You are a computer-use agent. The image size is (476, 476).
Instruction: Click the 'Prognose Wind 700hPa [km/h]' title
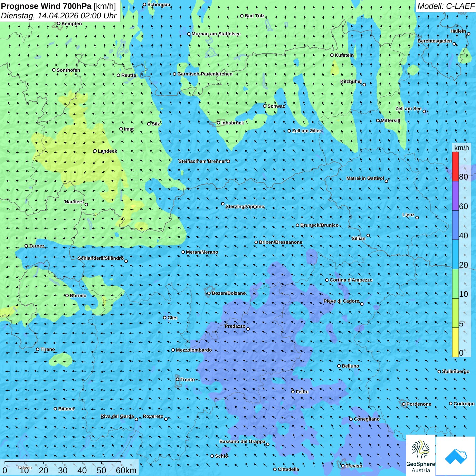pyautogui.click(x=58, y=6)
